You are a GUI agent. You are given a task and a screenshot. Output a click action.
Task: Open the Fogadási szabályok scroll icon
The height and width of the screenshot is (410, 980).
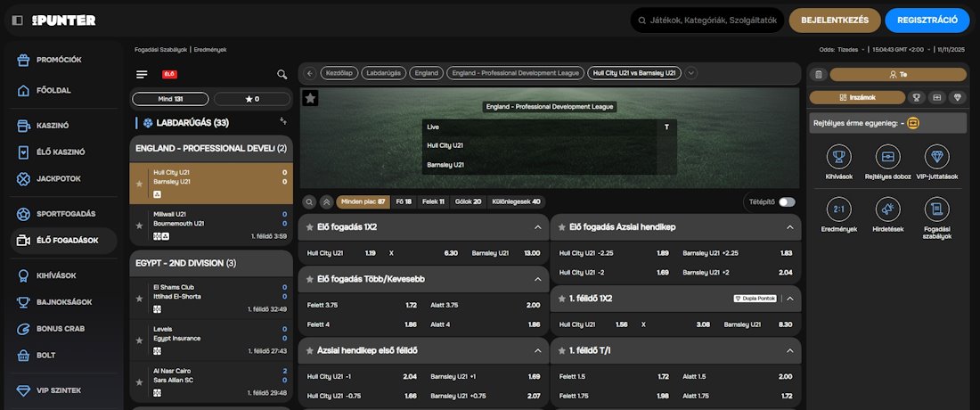(935, 209)
